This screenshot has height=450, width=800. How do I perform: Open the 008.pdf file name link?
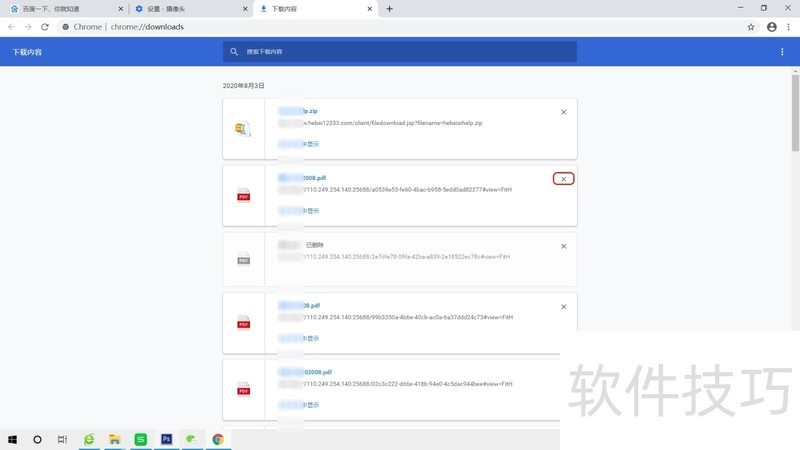(x=302, y=178)
